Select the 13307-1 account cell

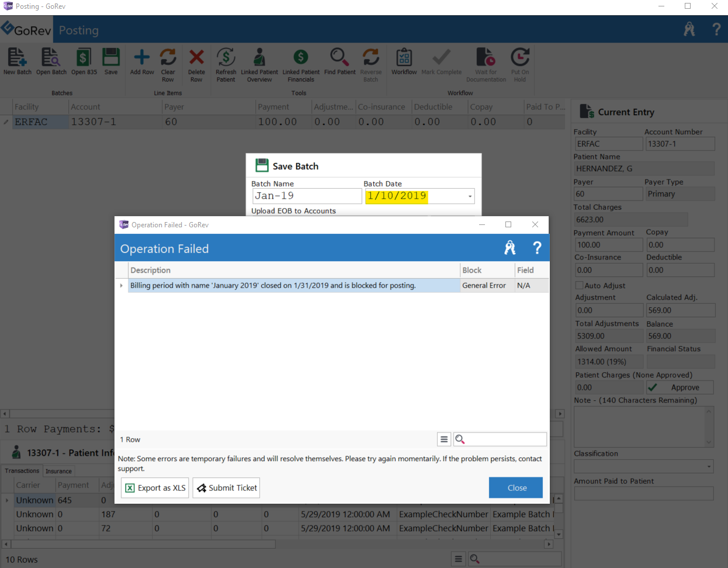115,122
